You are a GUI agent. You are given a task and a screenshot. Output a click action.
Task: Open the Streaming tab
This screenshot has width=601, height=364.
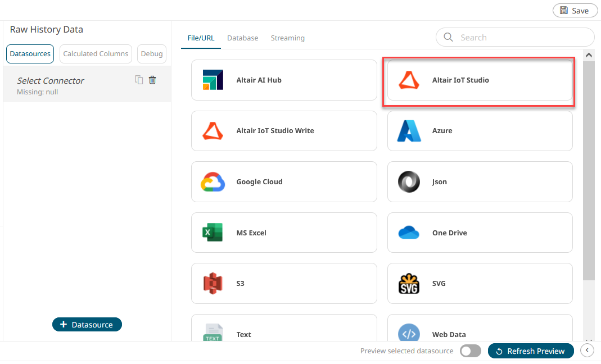point(287,38)
